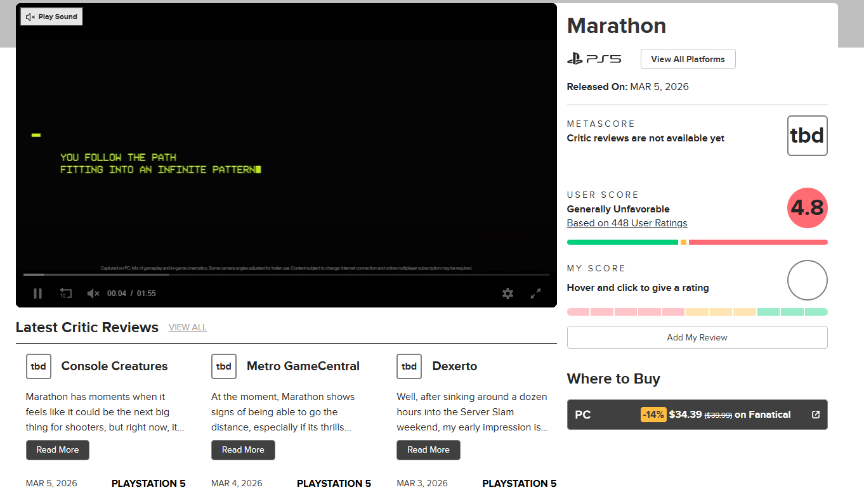Open the Dexerto review title
Image resolution: width=864 pixels, height=504 pixels.
click(454, 366)
